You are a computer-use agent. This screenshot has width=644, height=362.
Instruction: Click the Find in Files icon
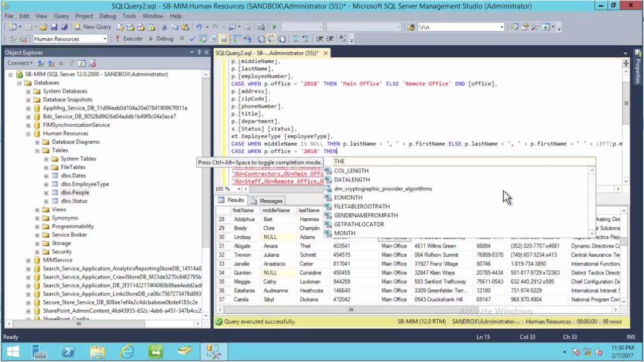click(411, 27)
